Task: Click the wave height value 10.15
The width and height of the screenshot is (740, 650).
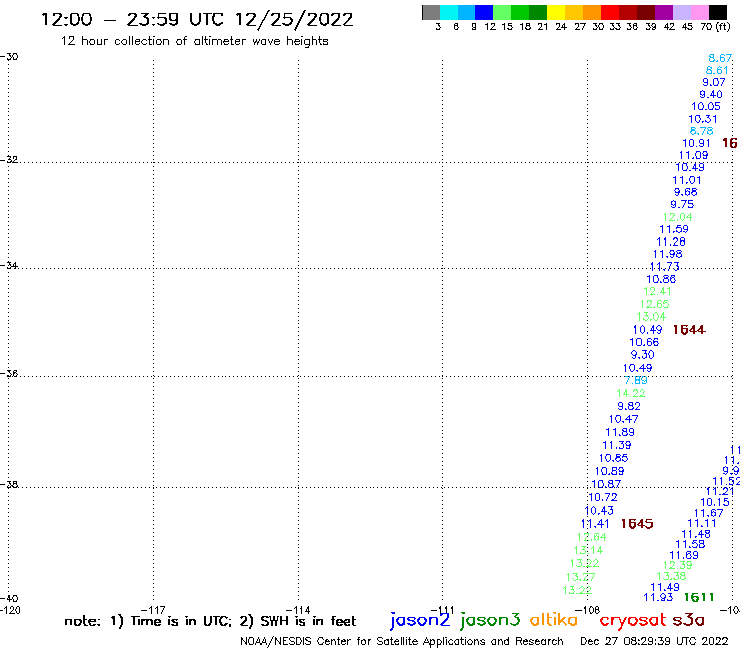Action: [715, 503]
